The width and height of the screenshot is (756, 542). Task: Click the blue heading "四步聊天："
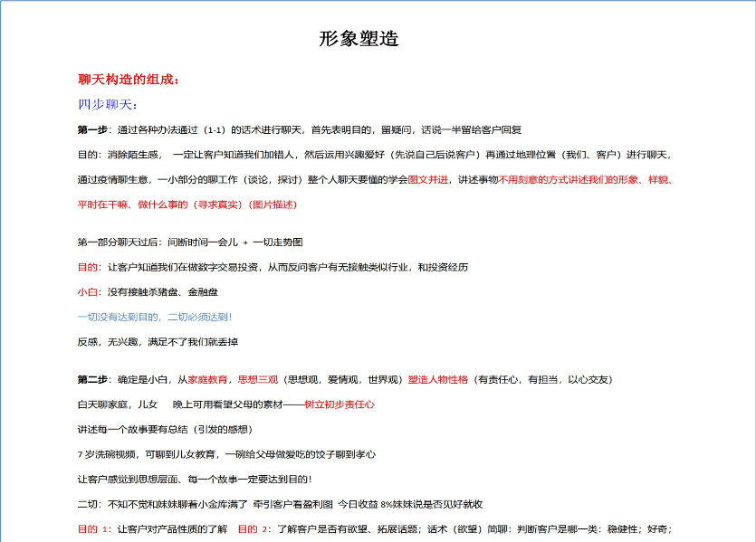(x=108, y=105)
